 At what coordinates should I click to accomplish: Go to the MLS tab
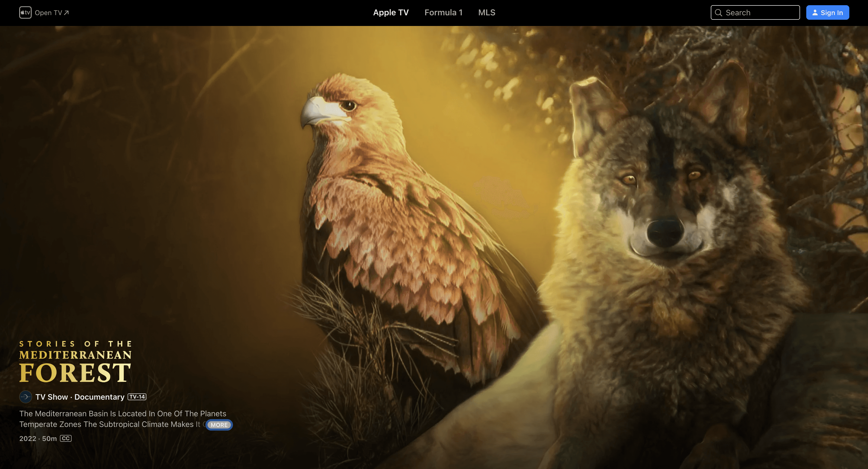[487, 12]
